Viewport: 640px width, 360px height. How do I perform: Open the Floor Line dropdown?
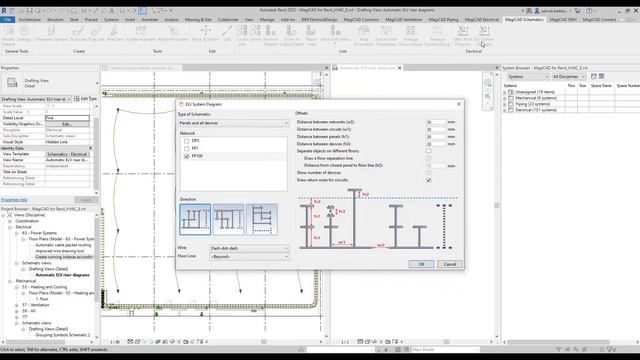coord(249,257)
